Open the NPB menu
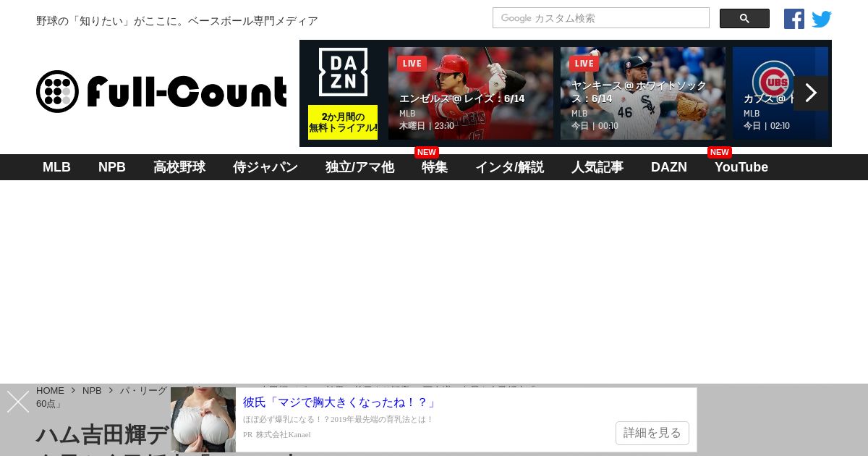This screenshot has width=868, height=456. pos(112,167)
